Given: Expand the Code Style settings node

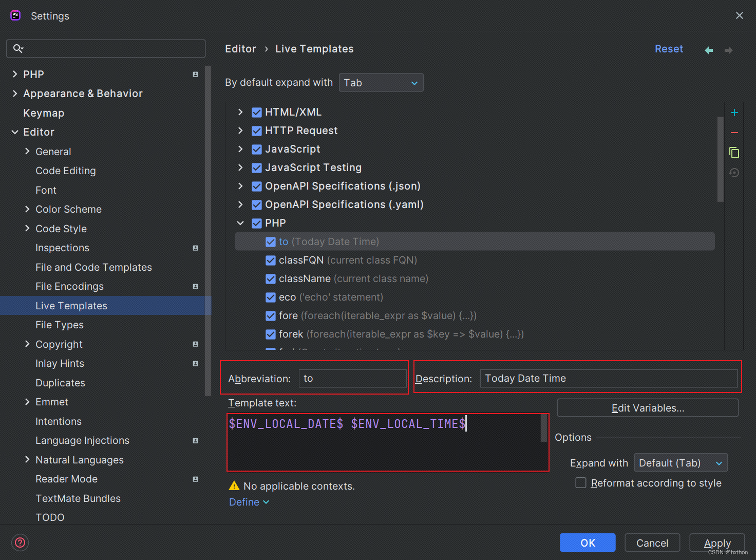Looking at the screenshot, I should coord(27,229).
